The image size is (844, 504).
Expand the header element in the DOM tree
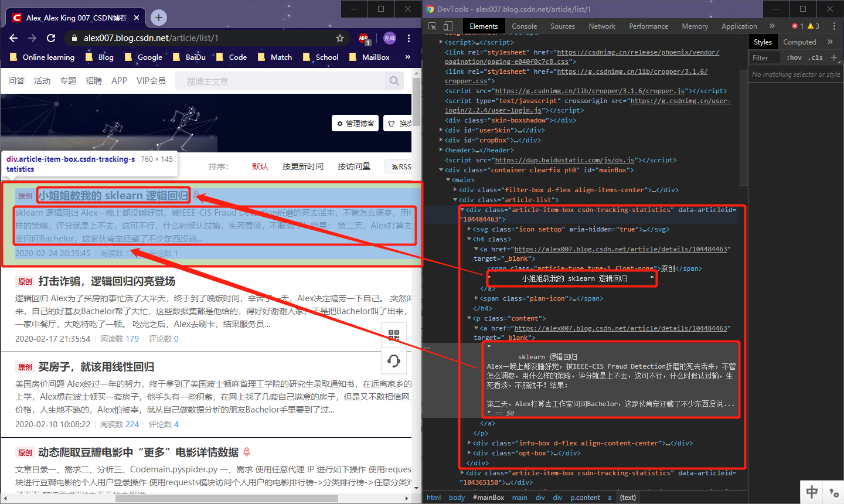pos(441,149)
